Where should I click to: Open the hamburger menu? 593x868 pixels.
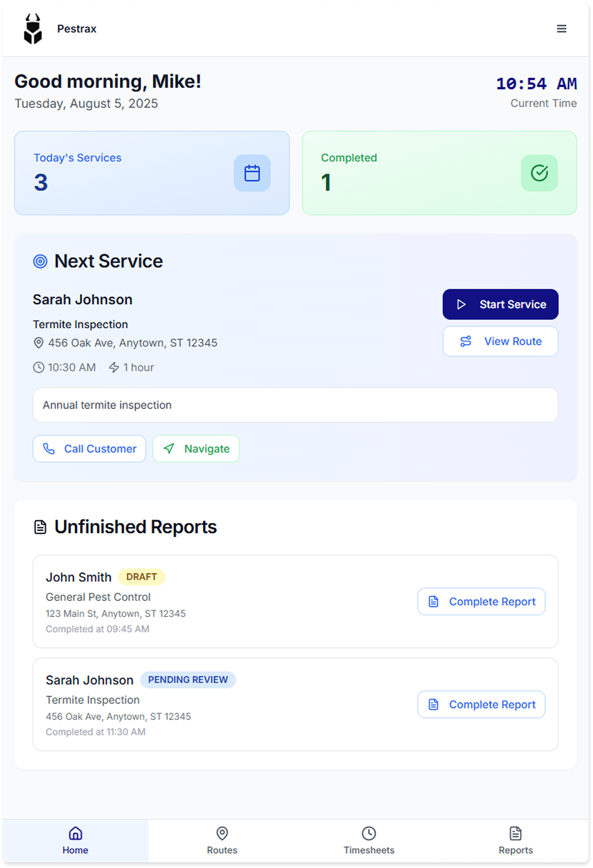tap(562, 28)
